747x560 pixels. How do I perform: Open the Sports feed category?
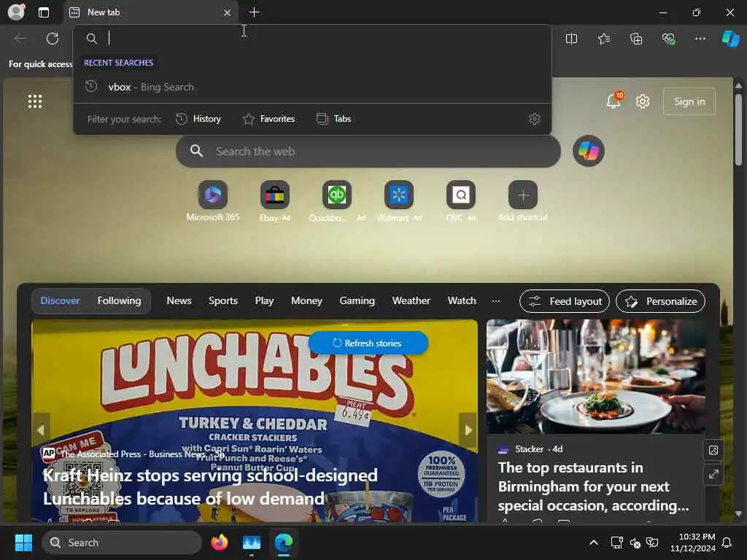click(223, 301)
